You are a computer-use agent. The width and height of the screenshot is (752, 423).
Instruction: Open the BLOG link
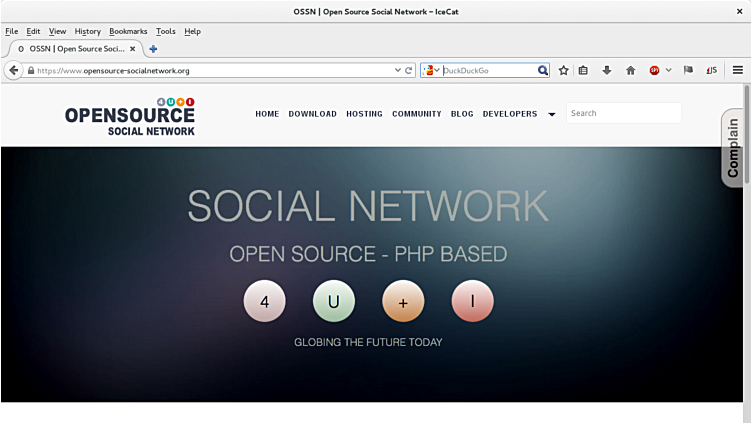point(462,114)
